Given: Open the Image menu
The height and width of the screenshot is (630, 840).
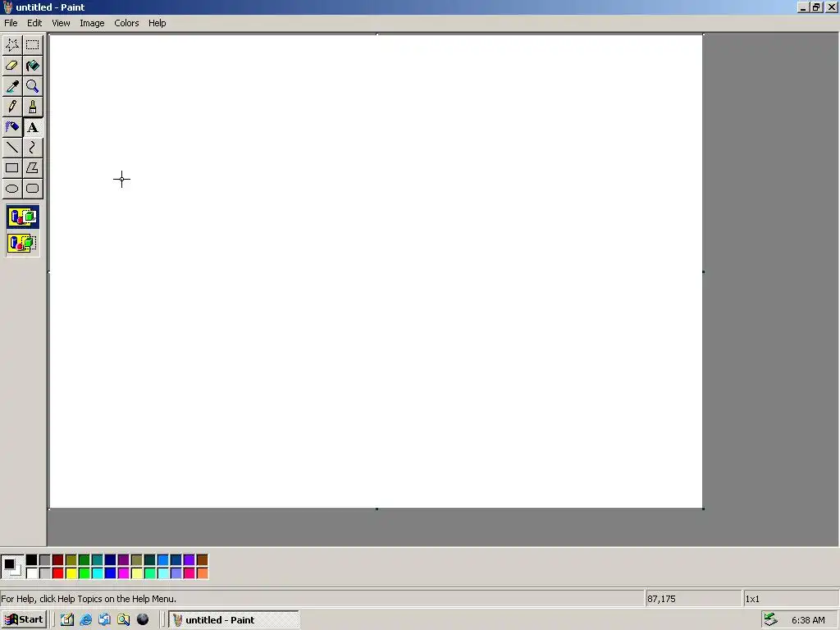Looking at the screenshot, I should 92,23.
